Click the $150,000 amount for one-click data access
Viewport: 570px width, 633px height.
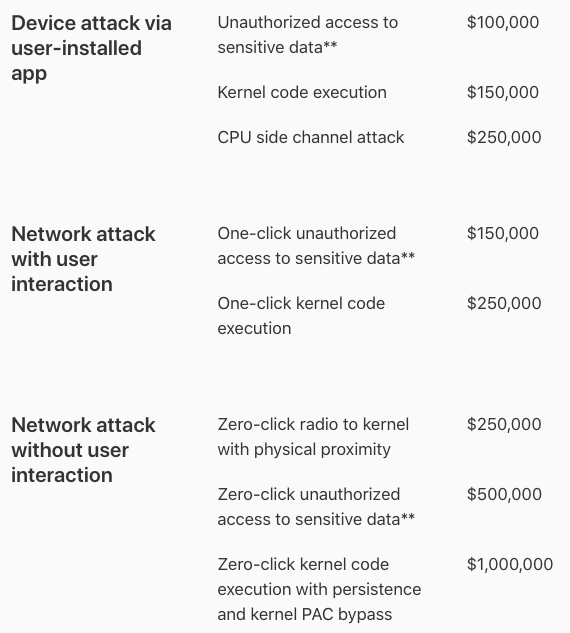click(x=503, y=233)
